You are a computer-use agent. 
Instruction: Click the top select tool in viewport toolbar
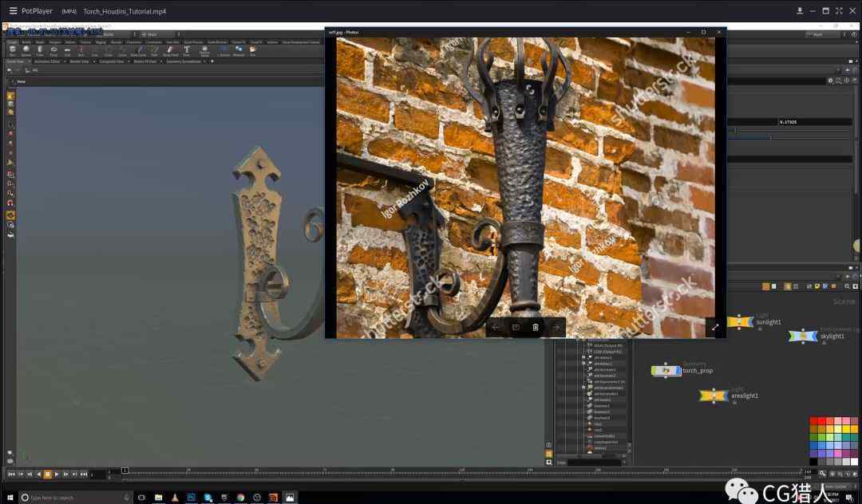point(10,96)
